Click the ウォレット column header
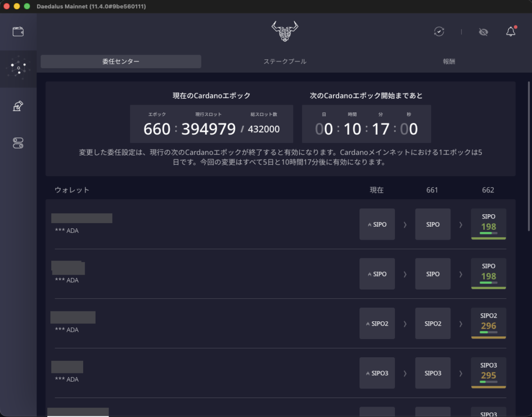 [x=72, y=190]
